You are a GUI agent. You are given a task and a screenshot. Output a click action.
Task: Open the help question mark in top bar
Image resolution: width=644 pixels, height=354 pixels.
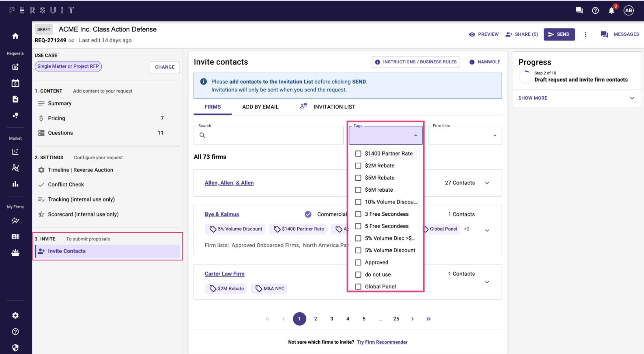point(595,10)
